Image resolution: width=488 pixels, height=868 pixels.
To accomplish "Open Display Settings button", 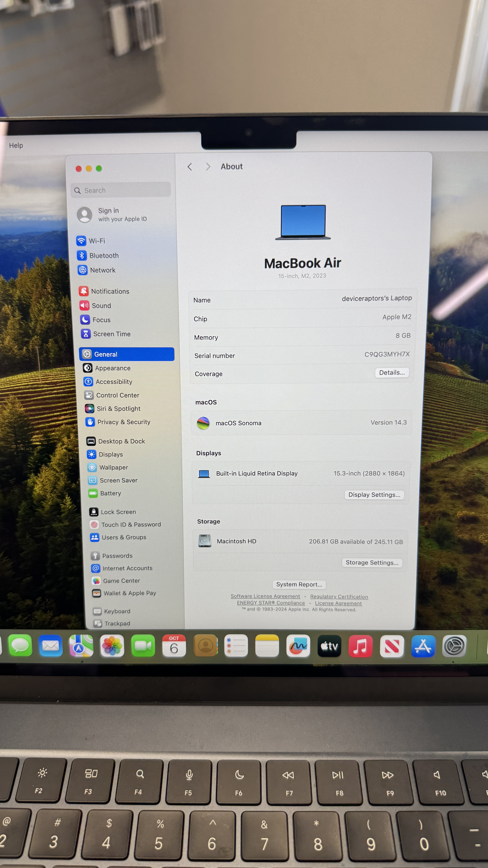I will coord(374,495).
